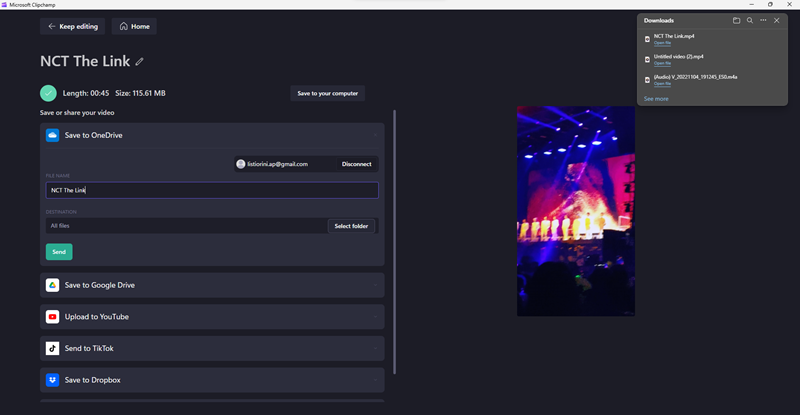The image size is (800, 415).
Task: Click Save to your computer
Action: 328,93
